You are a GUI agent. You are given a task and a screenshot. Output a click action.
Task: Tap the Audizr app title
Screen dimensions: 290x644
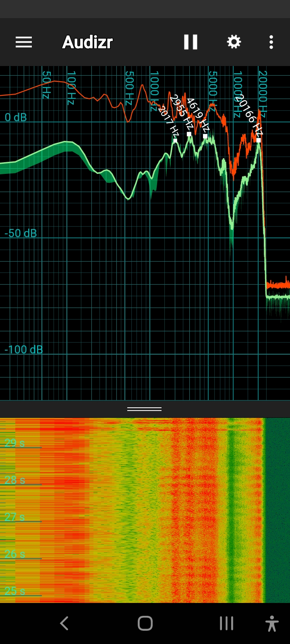tap(87, 42)
